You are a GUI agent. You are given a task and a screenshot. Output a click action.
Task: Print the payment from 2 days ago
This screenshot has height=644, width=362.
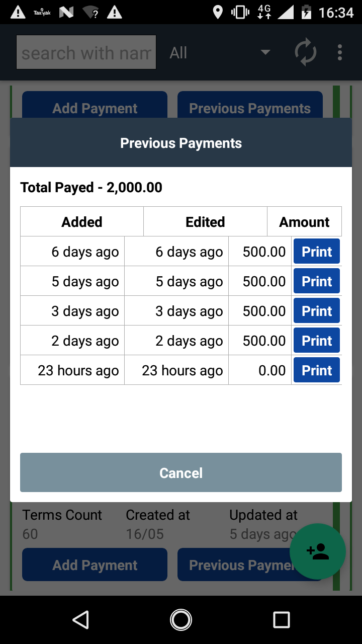[317, 341]
